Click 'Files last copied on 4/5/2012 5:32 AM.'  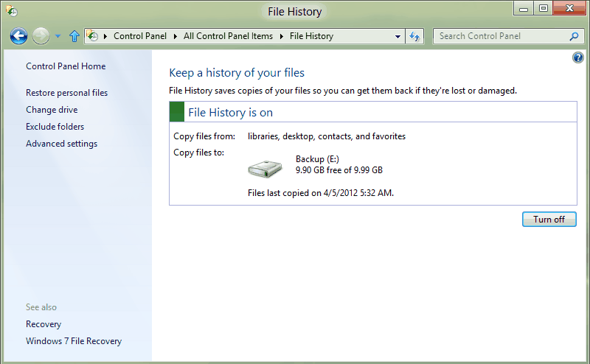coord(321,193)
